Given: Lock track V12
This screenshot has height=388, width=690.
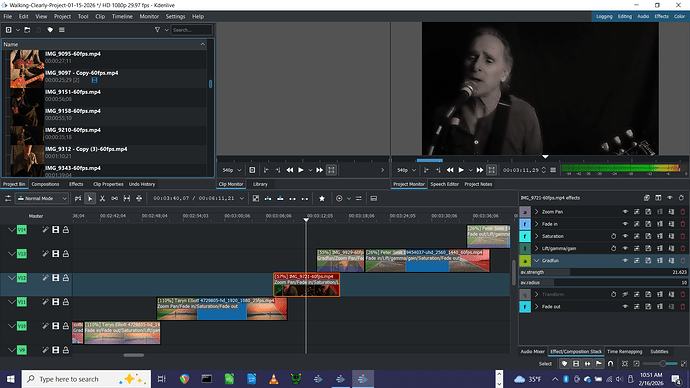Looking at the screenshot, I should click(66, 278).
